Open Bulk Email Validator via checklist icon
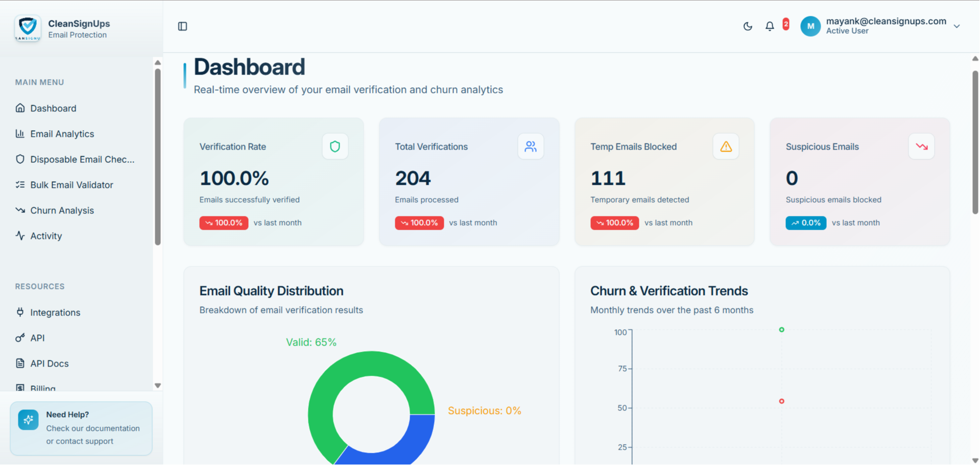The image size is (980, 465). point(19,185)
